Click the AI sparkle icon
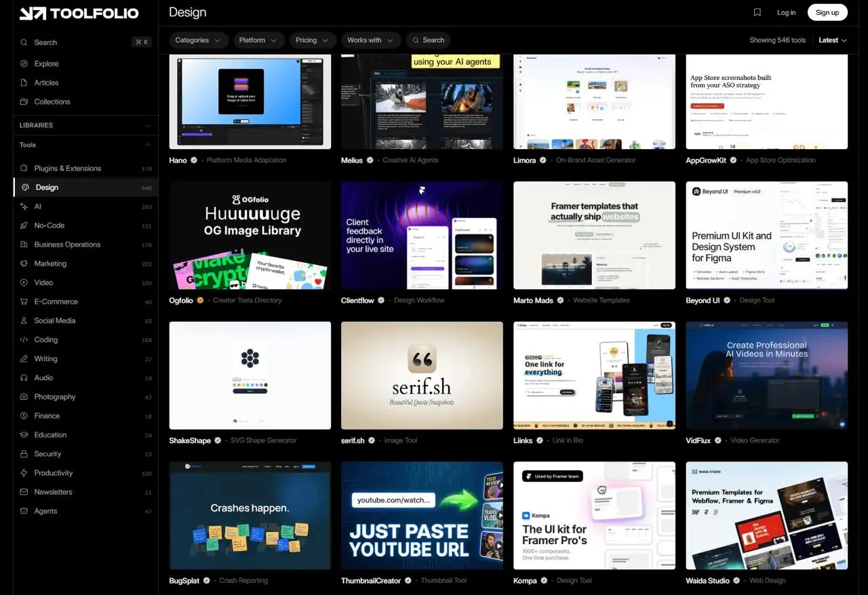Screen dimensions: 868x595 point(24,206)
